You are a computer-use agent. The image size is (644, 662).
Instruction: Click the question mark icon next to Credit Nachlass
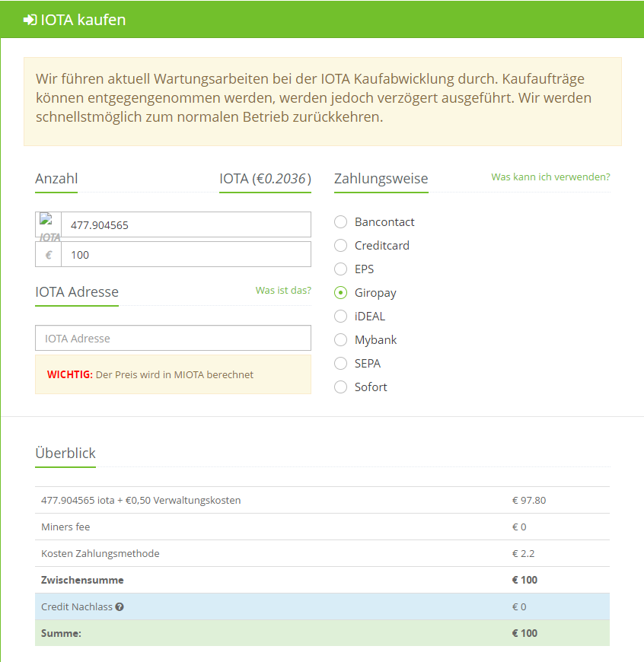coord(120,606)
